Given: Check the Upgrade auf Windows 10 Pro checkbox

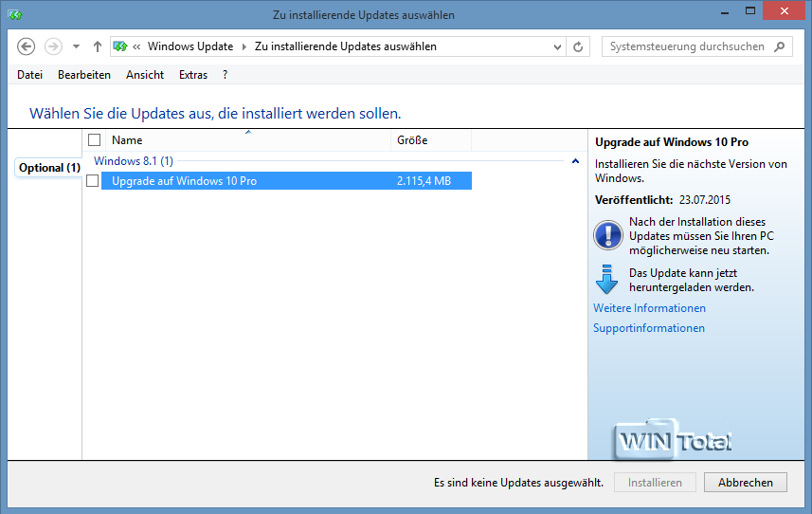Looking at the screenshot, I should (93, 181).
